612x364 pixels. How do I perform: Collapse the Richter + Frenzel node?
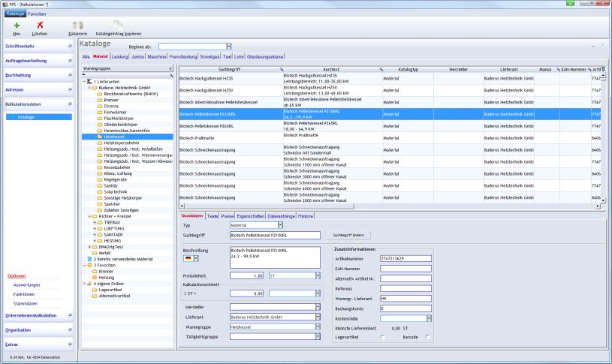(89, 216)
